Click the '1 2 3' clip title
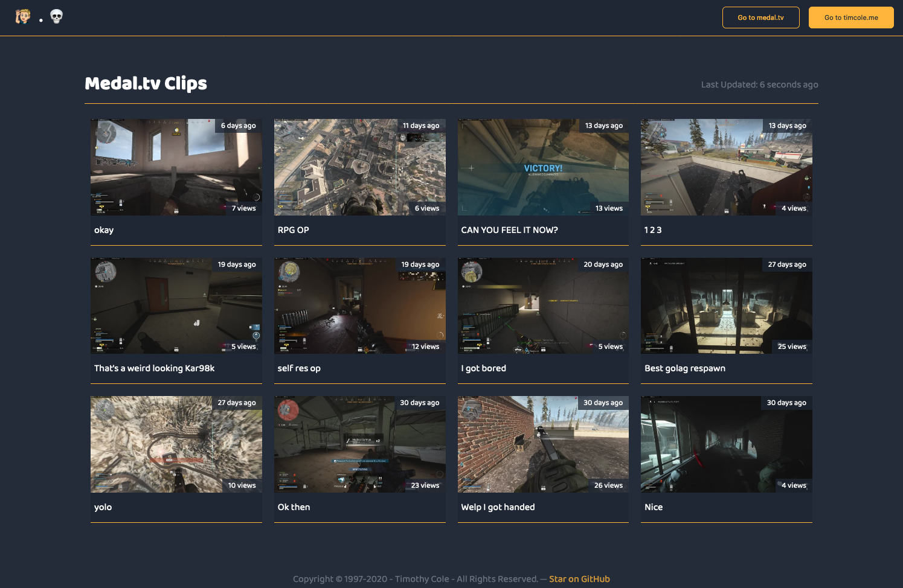The height and width of the screenshot is (588, 903). (653, 230)
